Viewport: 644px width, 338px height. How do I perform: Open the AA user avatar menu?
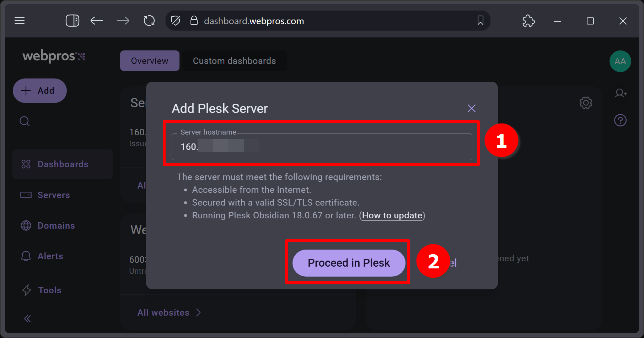coord(620,61)
